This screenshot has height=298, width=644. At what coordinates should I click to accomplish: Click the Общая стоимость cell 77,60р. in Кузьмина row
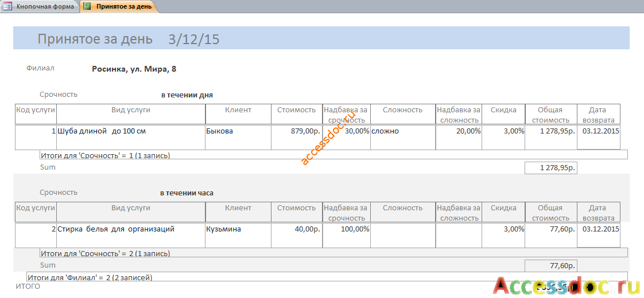[x=551, y=236]
